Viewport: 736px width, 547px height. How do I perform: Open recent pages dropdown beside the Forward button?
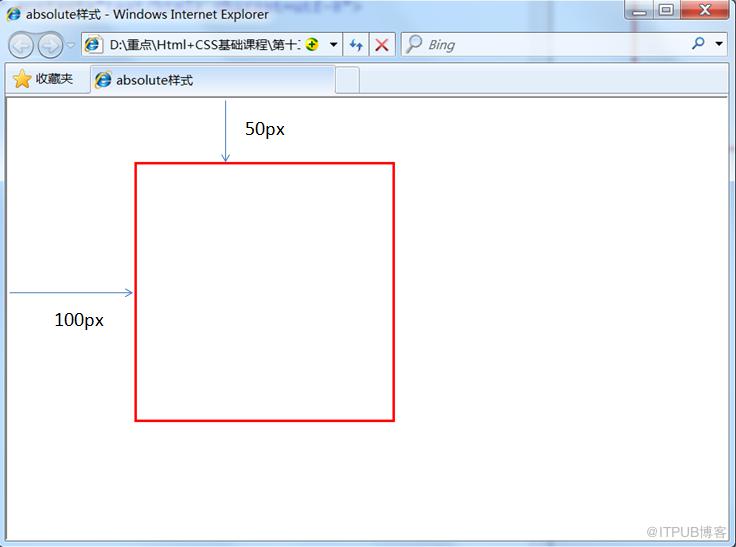(x=70, y=45)
